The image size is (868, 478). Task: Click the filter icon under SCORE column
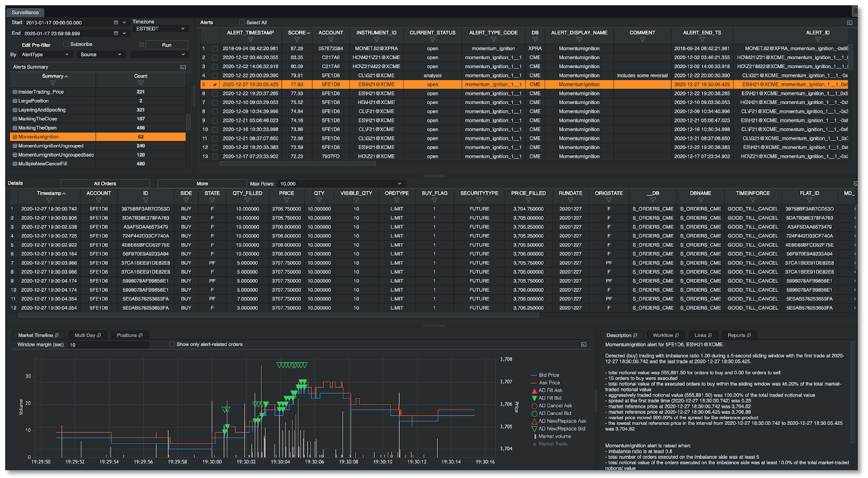pos(297,40)
